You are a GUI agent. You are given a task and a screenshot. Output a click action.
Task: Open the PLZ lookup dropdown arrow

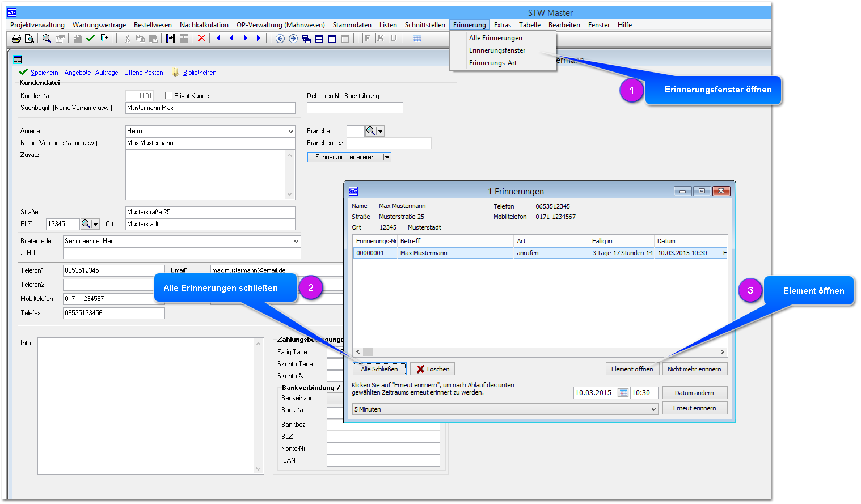(x=96, y=224)
